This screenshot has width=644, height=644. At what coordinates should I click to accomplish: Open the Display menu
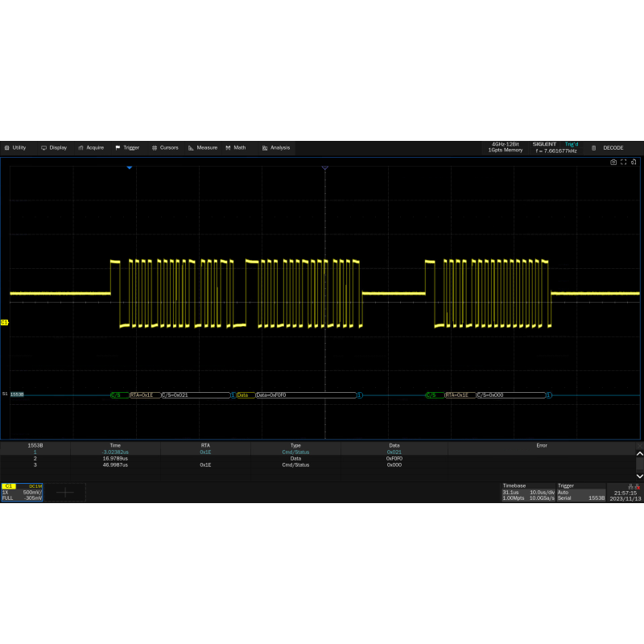point(54,148)
